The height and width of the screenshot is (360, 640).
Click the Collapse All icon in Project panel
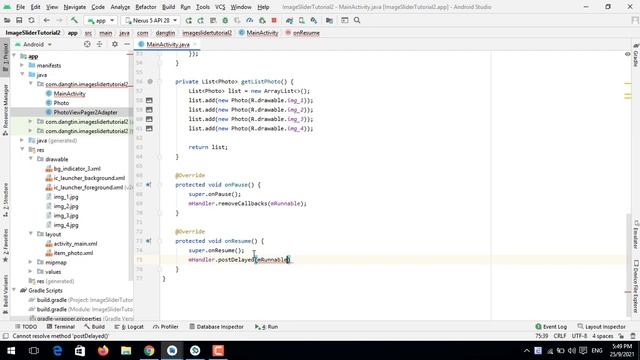click(x=99, y=44)
